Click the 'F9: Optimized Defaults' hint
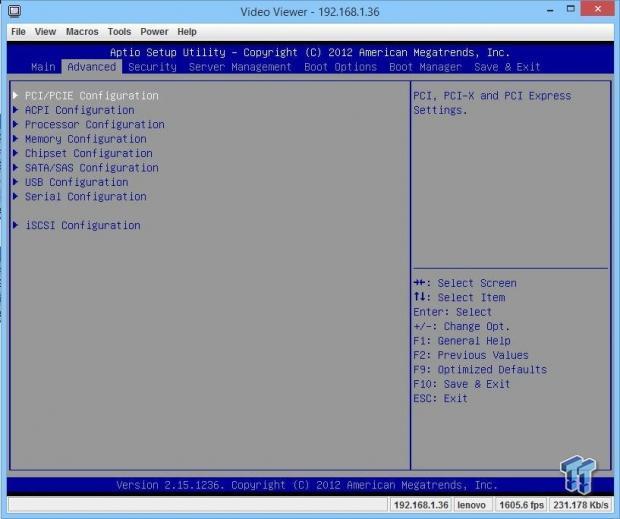620x519 pixels. coord(480,370)
